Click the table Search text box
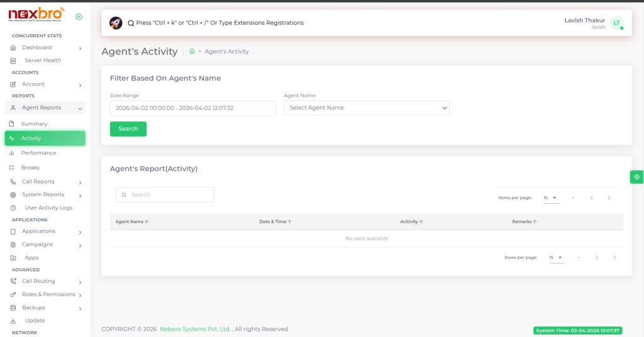This screenshot has width=644, height=337. 165,195
